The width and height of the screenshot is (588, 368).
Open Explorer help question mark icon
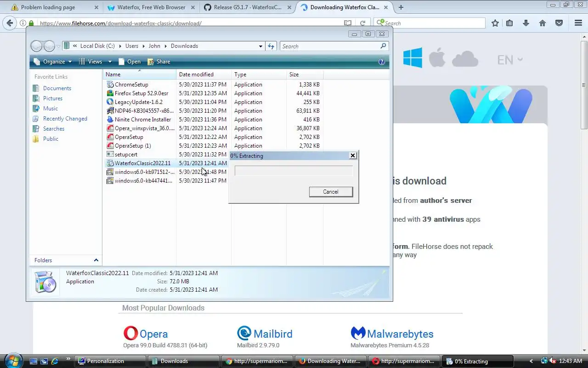(381, 62)
